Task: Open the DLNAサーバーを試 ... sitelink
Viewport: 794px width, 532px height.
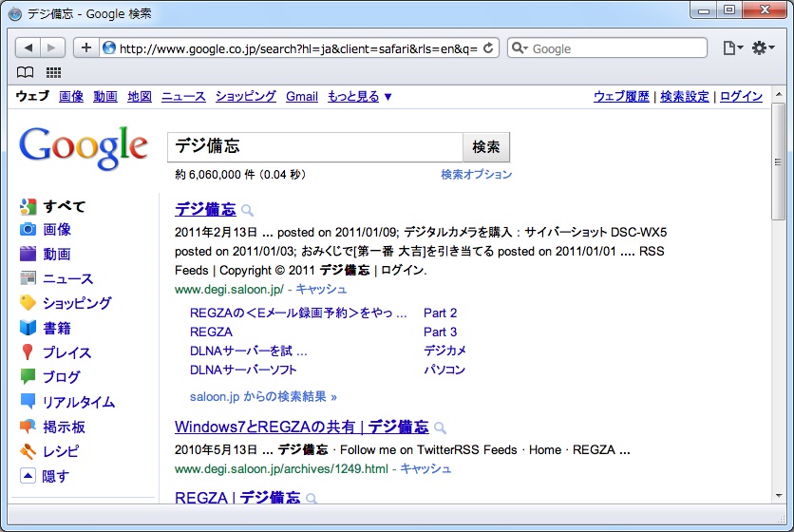Action: pos(249,351)
